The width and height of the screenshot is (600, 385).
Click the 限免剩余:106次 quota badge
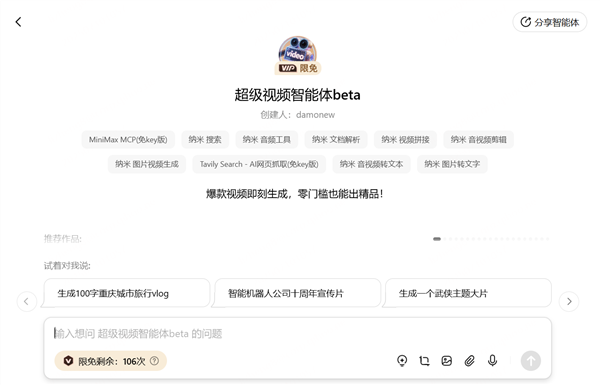tap(111, 361)
